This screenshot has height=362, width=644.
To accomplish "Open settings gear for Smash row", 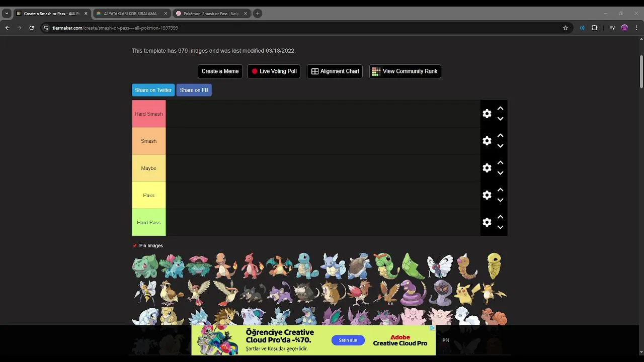I will 487,141.
